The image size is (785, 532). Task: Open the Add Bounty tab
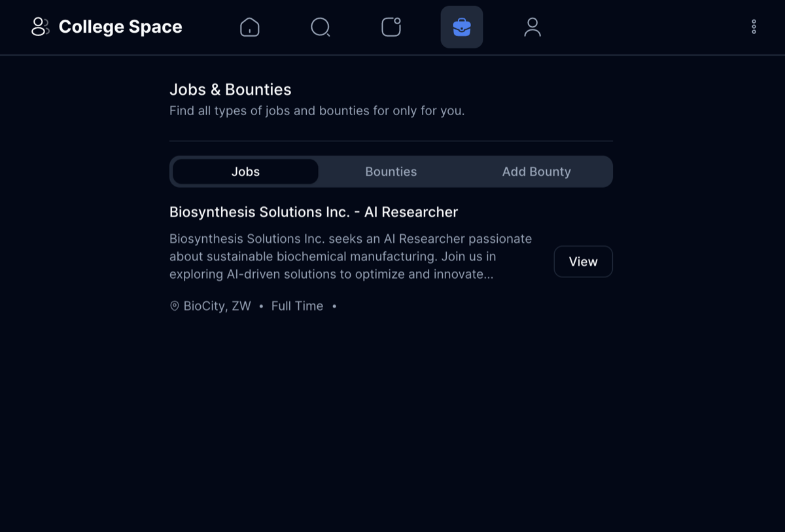click(536, 171)
